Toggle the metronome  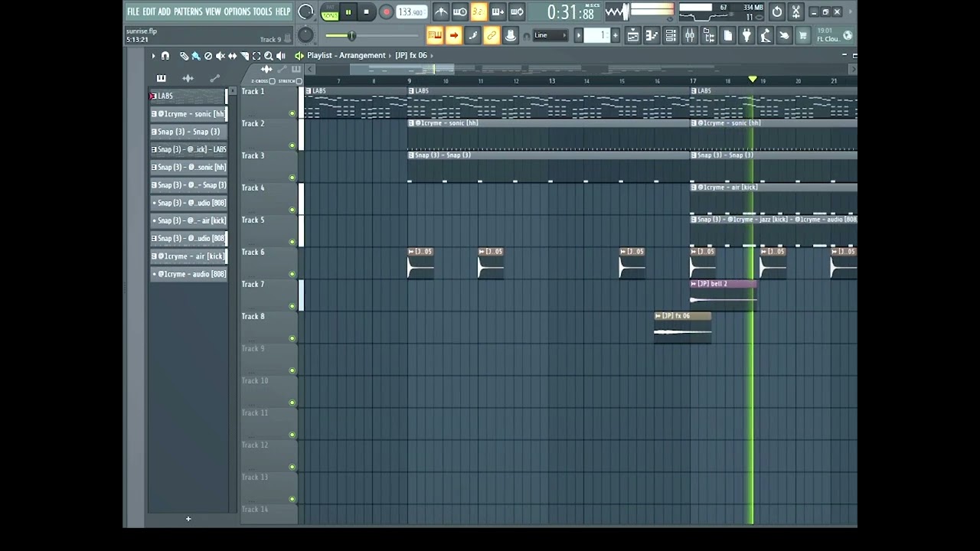(x=441, y=11)
